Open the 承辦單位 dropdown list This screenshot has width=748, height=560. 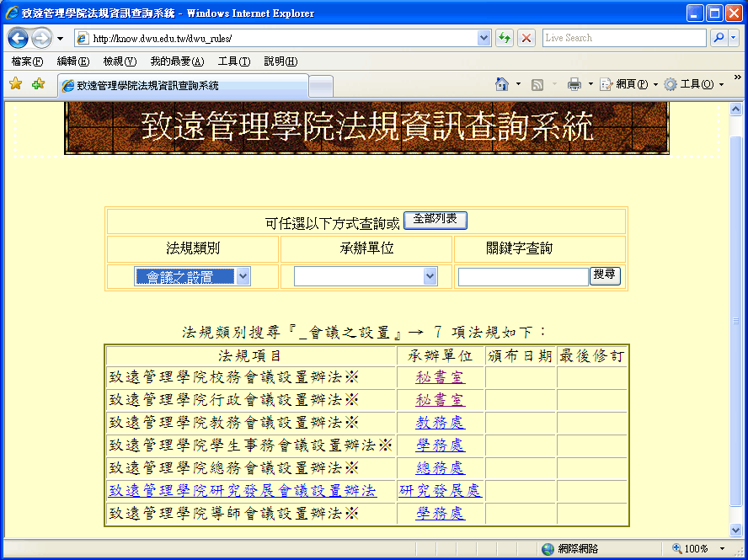coord(366,277)
